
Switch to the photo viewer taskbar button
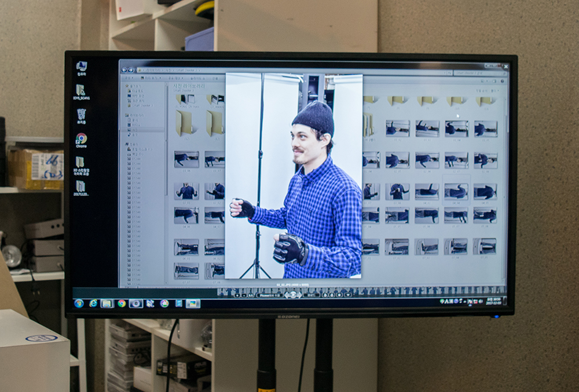point(193,303)
